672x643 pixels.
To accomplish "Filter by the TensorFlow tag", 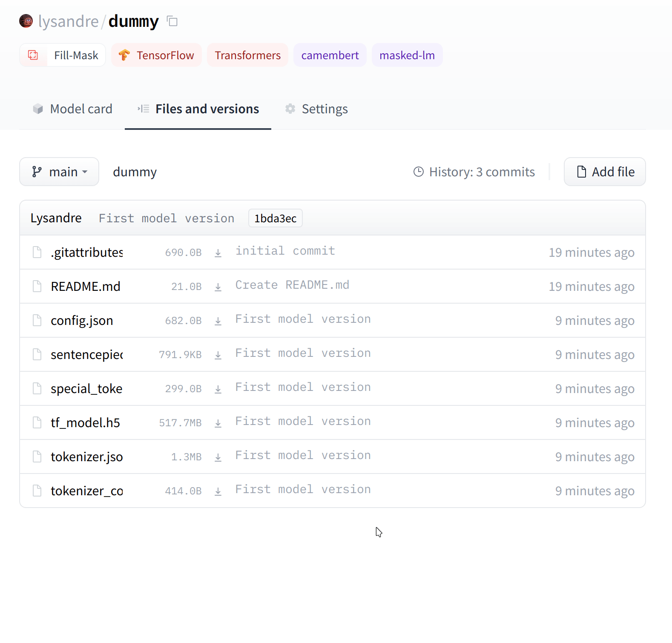I will click(x=156, y=55).
